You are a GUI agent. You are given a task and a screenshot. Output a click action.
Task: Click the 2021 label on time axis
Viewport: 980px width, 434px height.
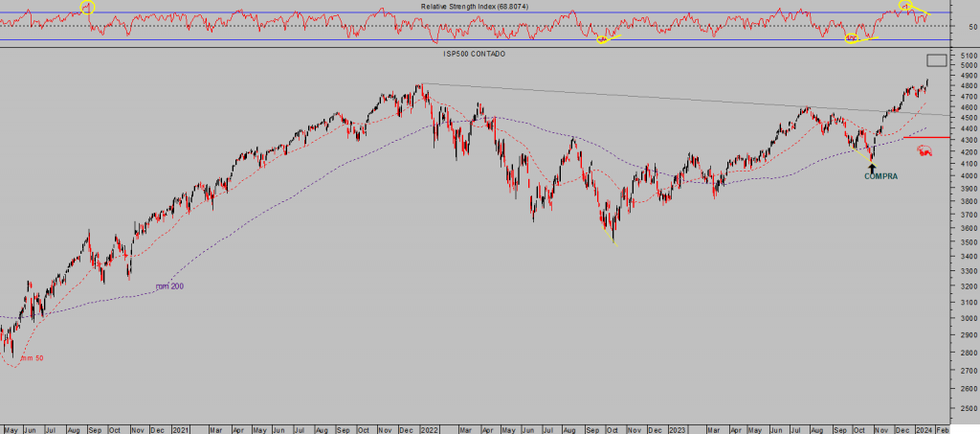(x=180, y=430)
